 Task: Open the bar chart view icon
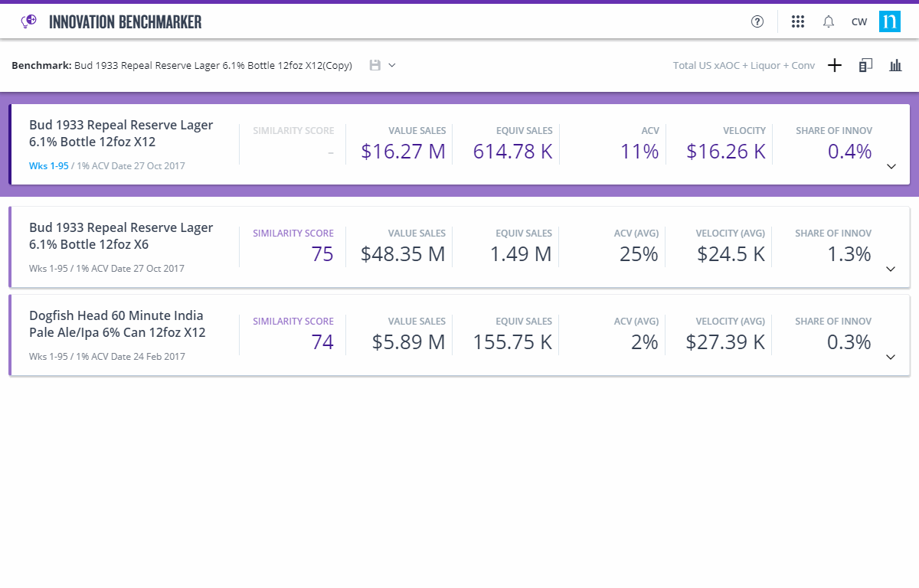click(895, 66)
